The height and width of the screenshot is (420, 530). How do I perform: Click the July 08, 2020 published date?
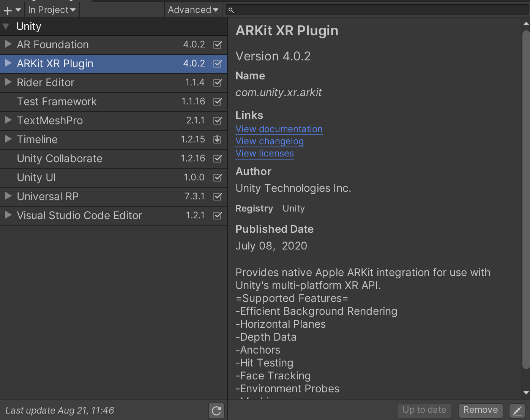point(271,246)
